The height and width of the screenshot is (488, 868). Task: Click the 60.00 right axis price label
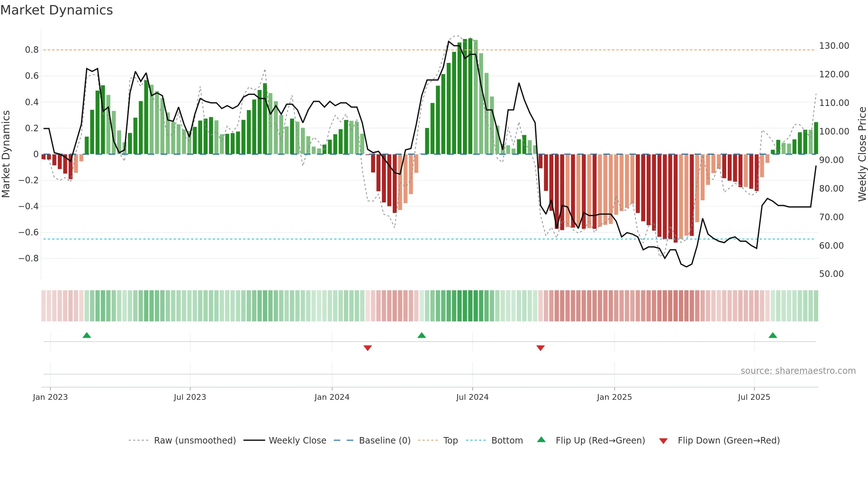click(831, 245)
